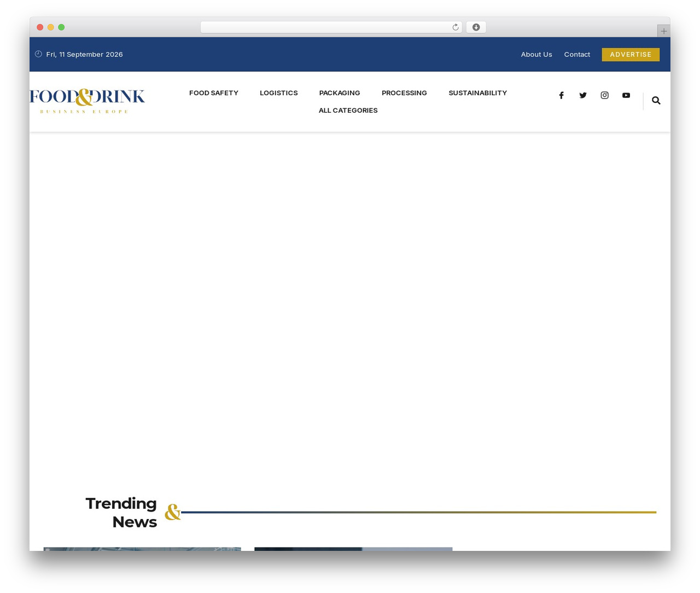Click the browser download arrow icon
This screenshot has width=700, height=593.
tap(476, 27)
